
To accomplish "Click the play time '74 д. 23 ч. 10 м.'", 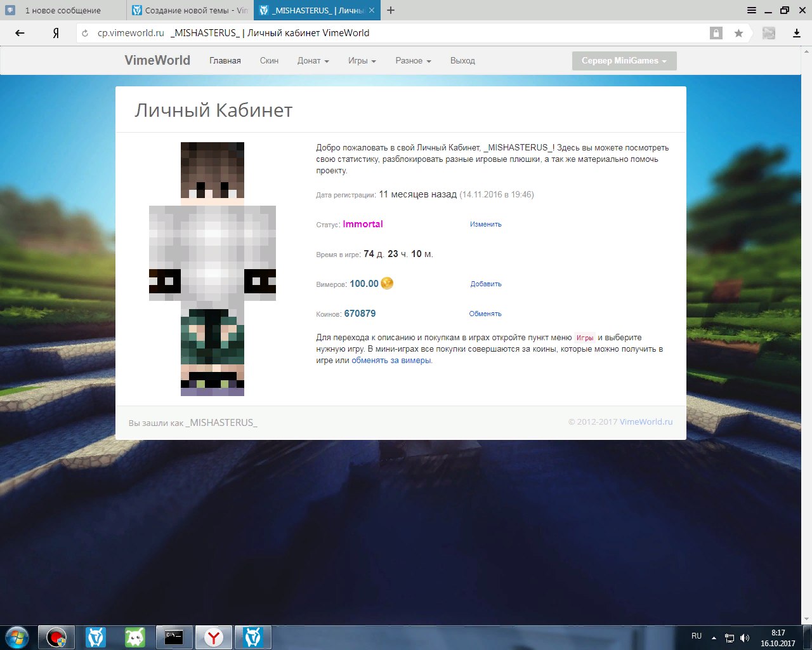I will pyautogui.click(x=398, y=254).
